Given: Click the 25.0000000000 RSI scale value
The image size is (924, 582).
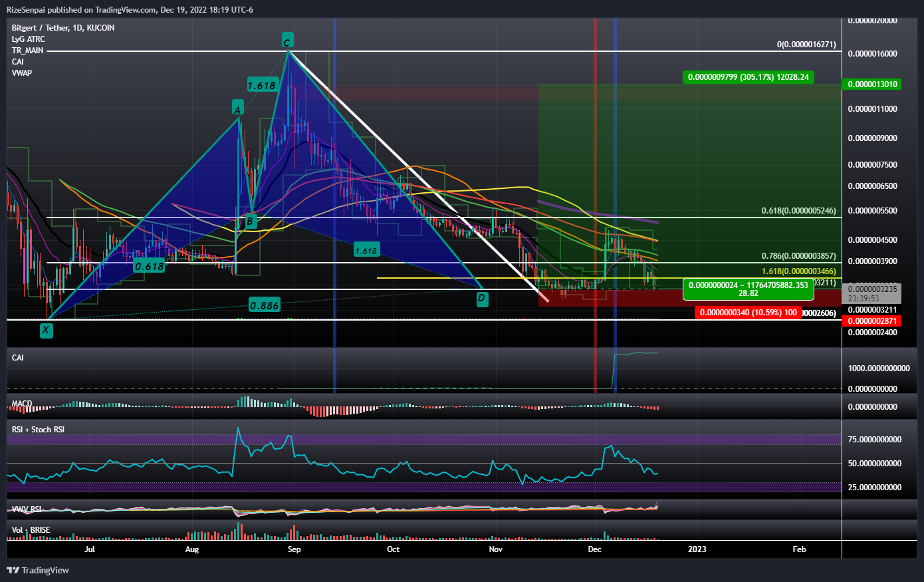Looking at the screenshot, I should 875,488.
